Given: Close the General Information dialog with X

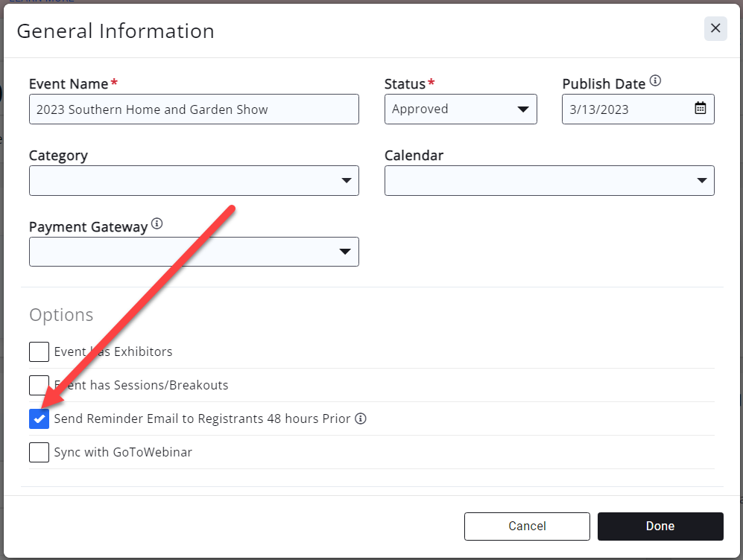Looking at the screenshot, I should [x=715, y=28].
